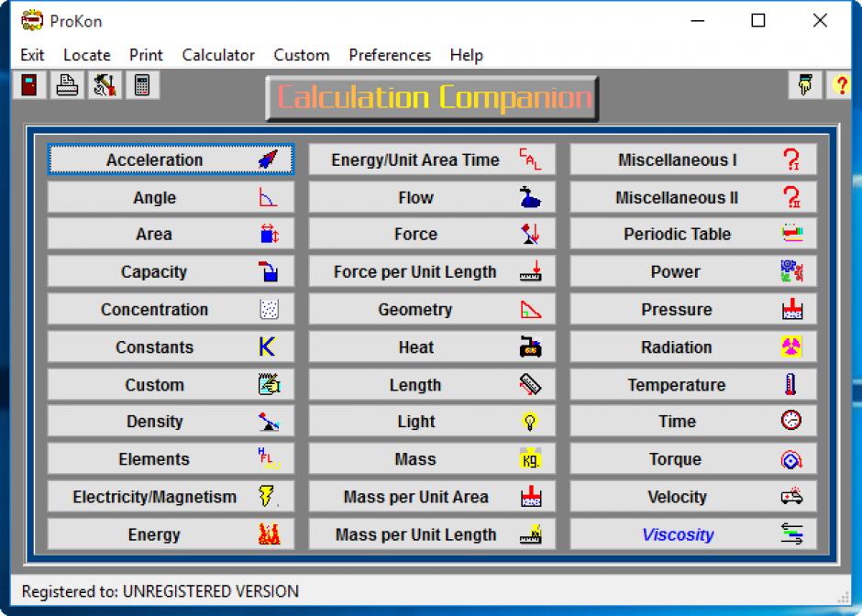This screenshot has width=862, height=616.
Task: Click the dotted beaker Concentration icon
Action: click(269, 309)
